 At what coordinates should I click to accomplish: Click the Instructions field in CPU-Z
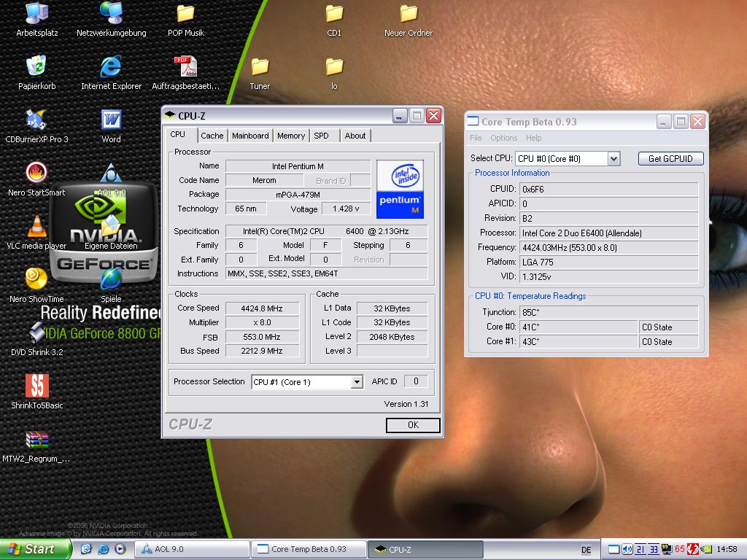[x=326, y=274]
